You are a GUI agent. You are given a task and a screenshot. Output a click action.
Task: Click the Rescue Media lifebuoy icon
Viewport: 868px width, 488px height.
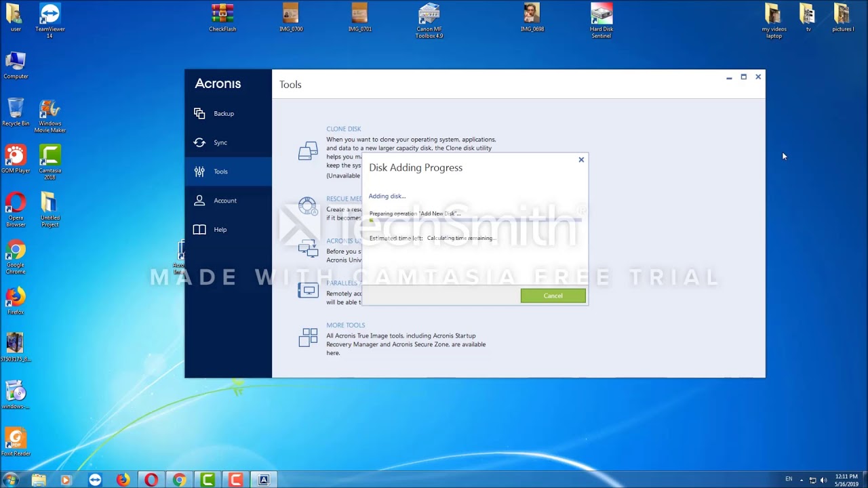308,206
